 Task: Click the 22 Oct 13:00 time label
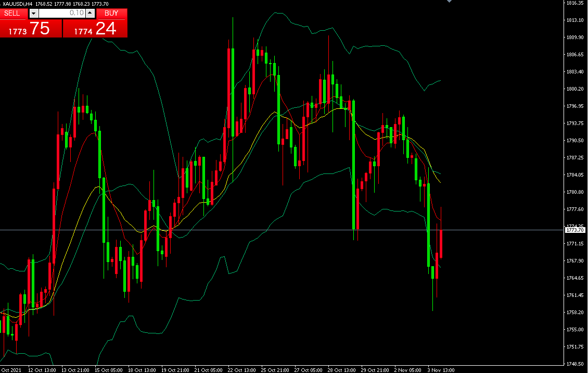[x=241, y=370]
